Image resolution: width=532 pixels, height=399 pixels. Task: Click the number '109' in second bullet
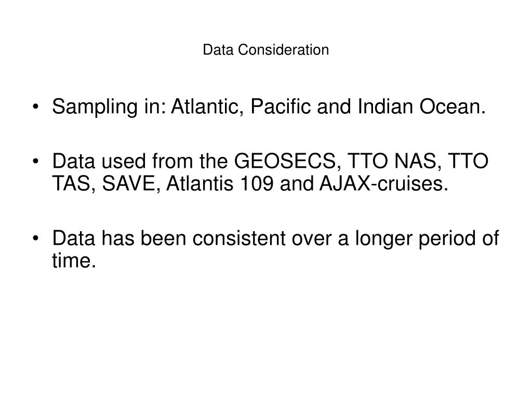coord(257,183)
